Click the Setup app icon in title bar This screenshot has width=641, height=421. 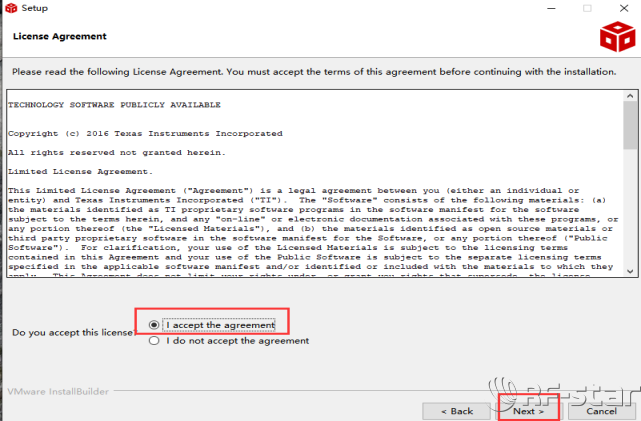tap(10, 8)
